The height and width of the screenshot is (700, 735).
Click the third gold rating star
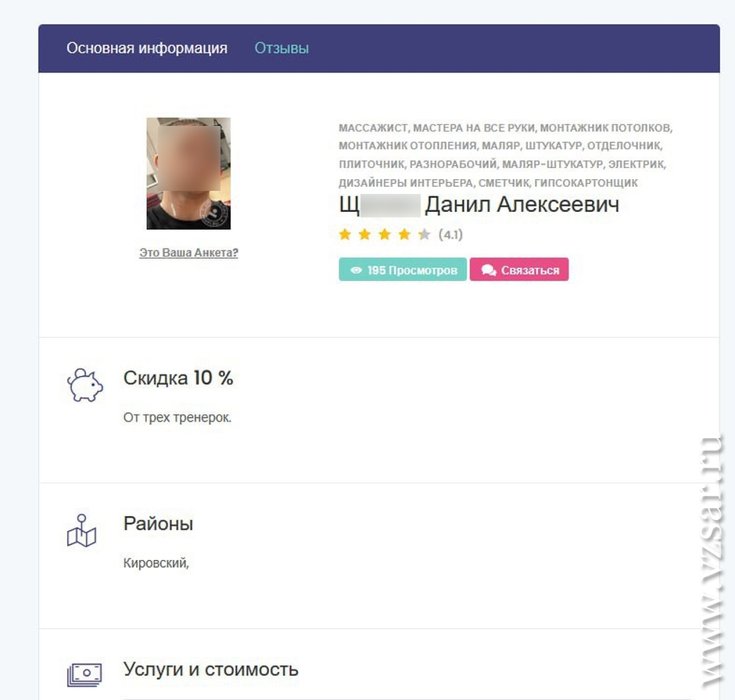pos(385,234)
